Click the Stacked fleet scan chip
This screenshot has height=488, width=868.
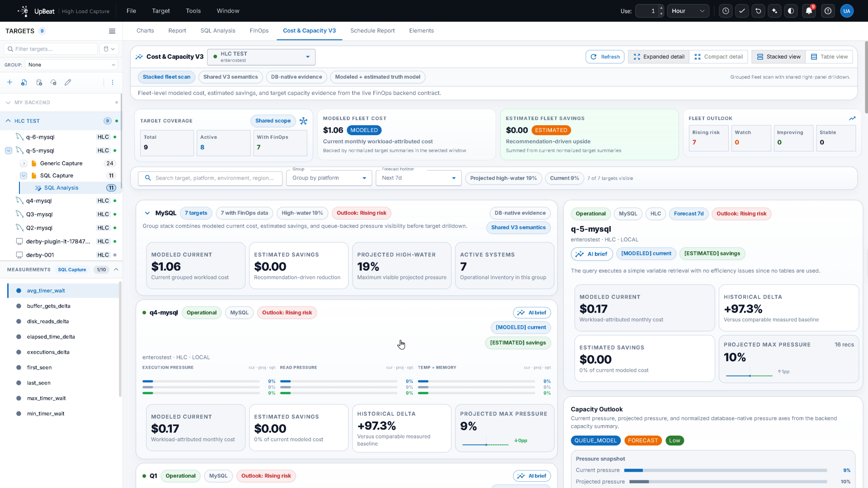pos(166,77)
